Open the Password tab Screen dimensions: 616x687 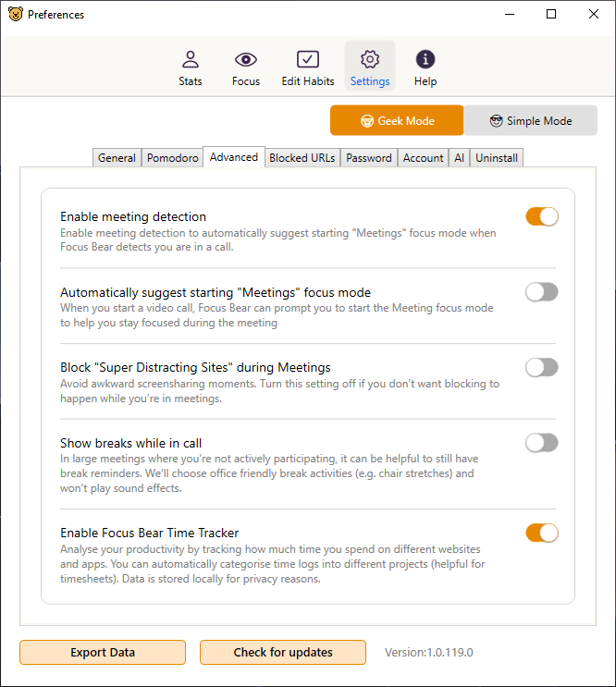[369, 158]
